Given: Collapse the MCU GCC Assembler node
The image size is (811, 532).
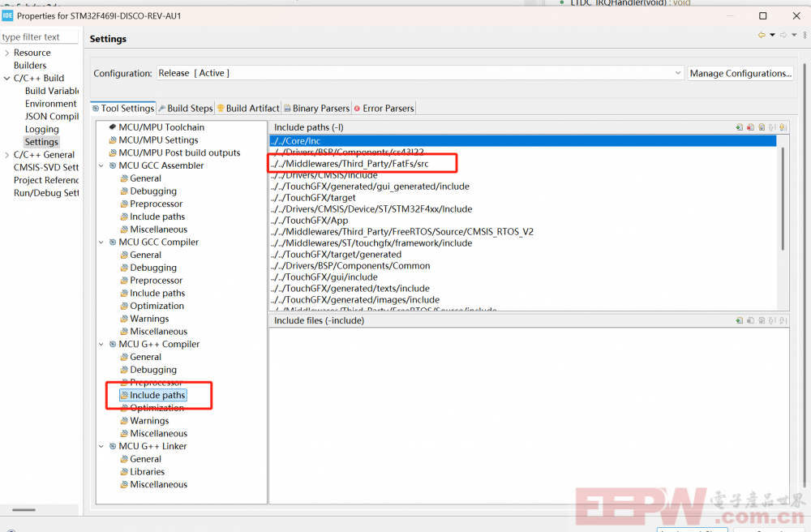Looking at the screenshot, I should 101,166.
